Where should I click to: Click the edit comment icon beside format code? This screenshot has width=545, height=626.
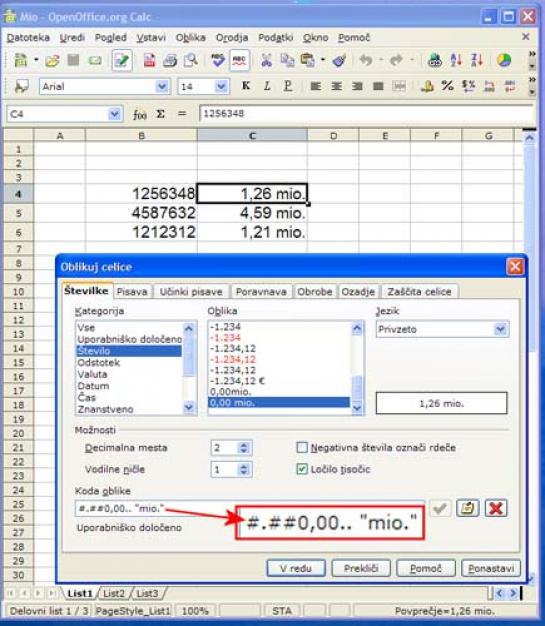click(x=468, y=508)
